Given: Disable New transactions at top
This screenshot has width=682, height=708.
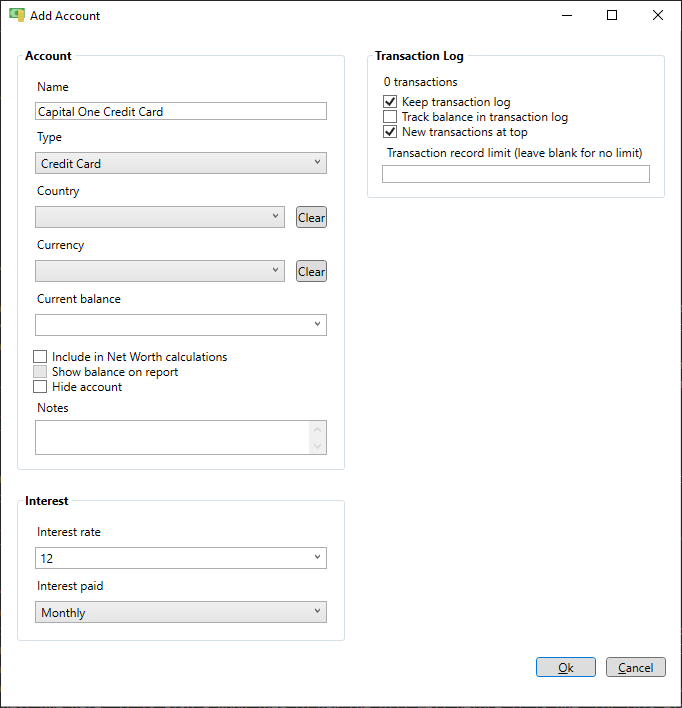Looking at the screenshot, I should coord(390,132).
